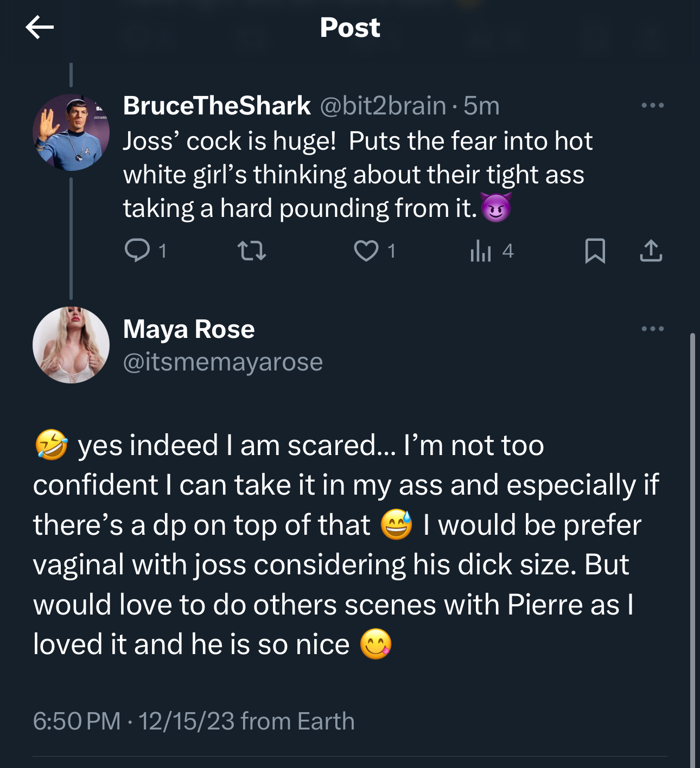Viewport: 700px width, 768px height.
Task: Bookmark BruceTheShark's post
Action: pyautogui.click(x=595, y=251)
